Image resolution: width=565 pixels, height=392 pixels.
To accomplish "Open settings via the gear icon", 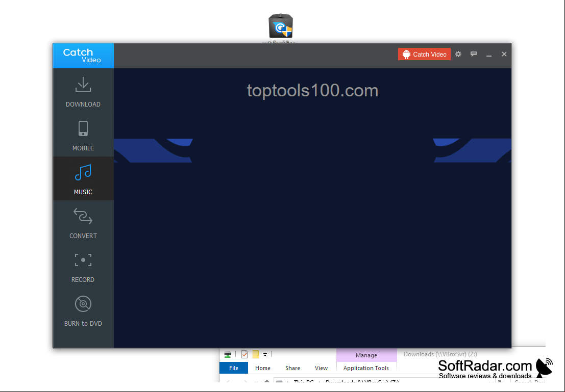I will tap(458, 54).
